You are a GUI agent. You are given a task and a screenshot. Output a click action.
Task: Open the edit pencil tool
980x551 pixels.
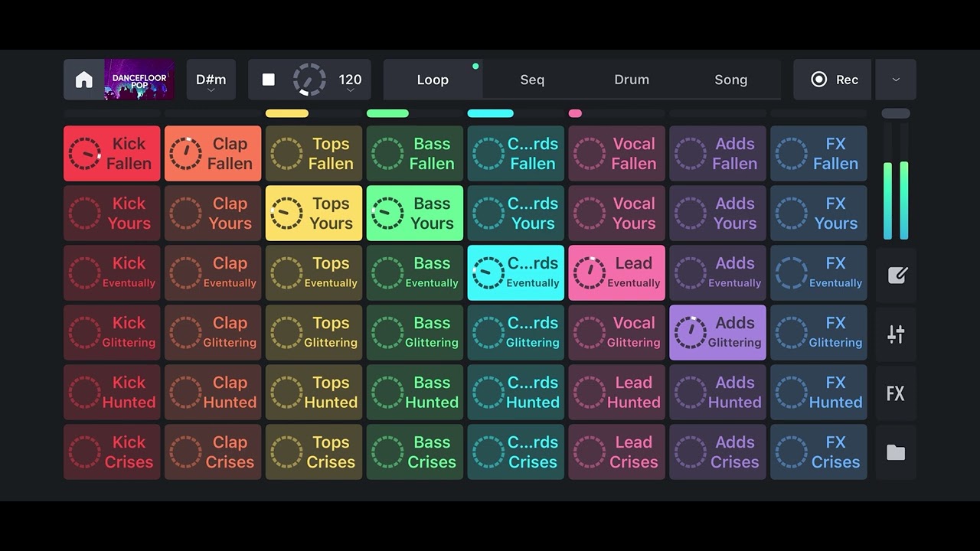[896, 275]
